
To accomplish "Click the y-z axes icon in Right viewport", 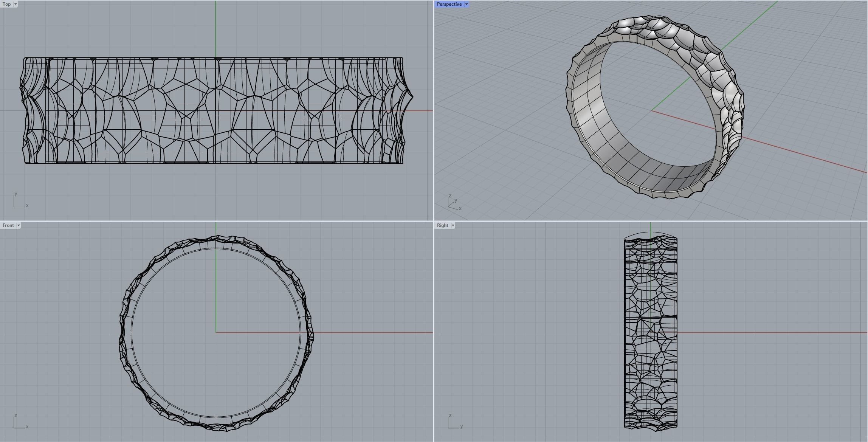I will [x=455, y=421].
